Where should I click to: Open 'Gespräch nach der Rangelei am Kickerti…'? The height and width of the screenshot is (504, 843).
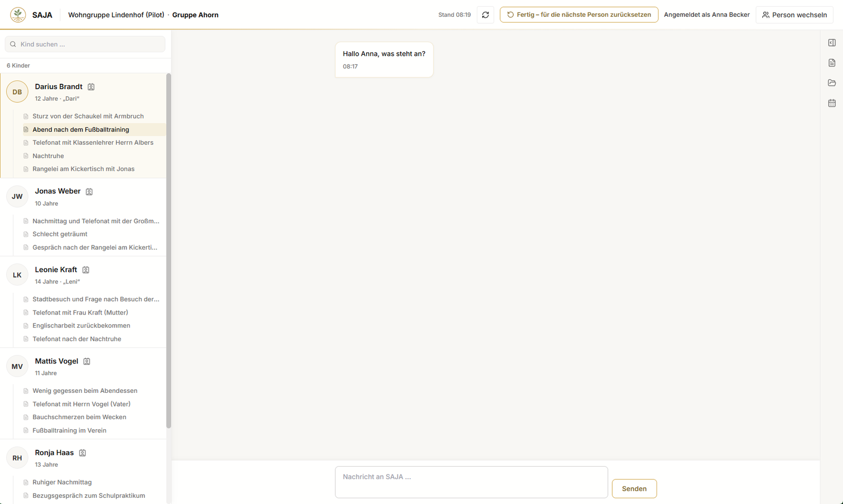[x=95, y=248]
